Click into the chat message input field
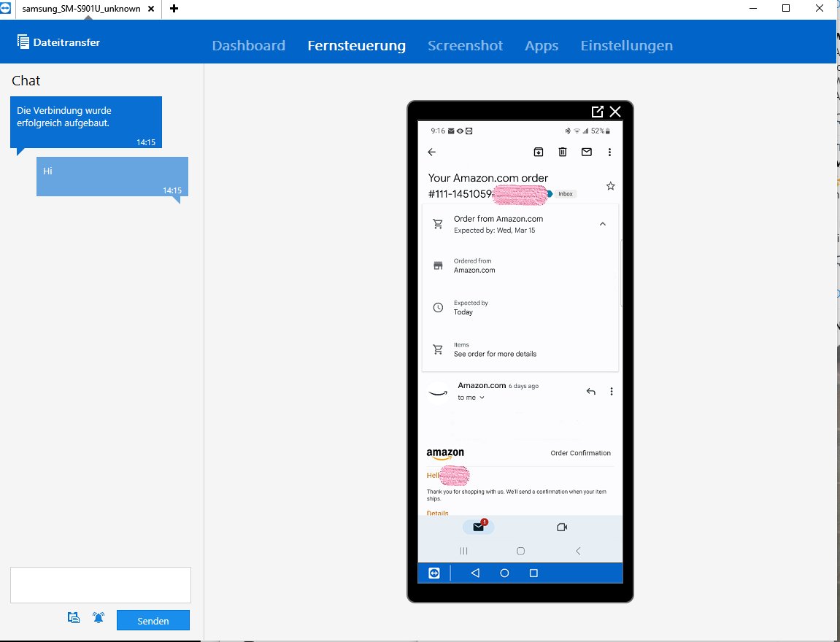The height and width of the screenshot is (642, 840). [101, 585]
